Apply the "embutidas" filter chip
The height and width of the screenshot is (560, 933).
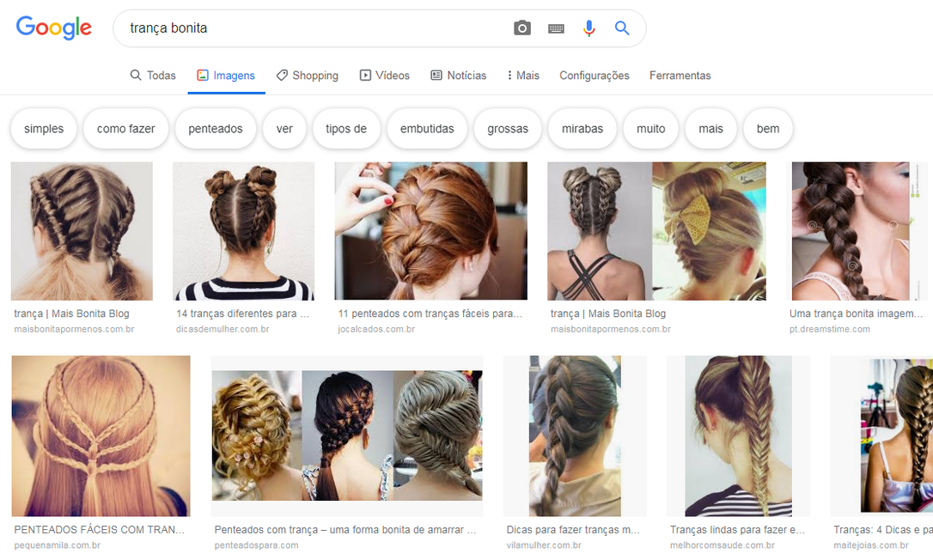pyautogui.click(x=427, y=129)
